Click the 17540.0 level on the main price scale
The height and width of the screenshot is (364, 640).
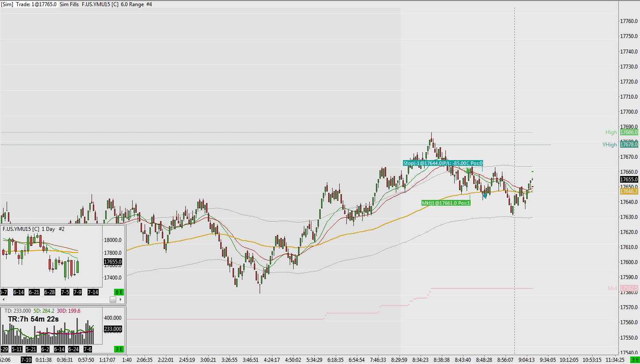tap(629, 353)
